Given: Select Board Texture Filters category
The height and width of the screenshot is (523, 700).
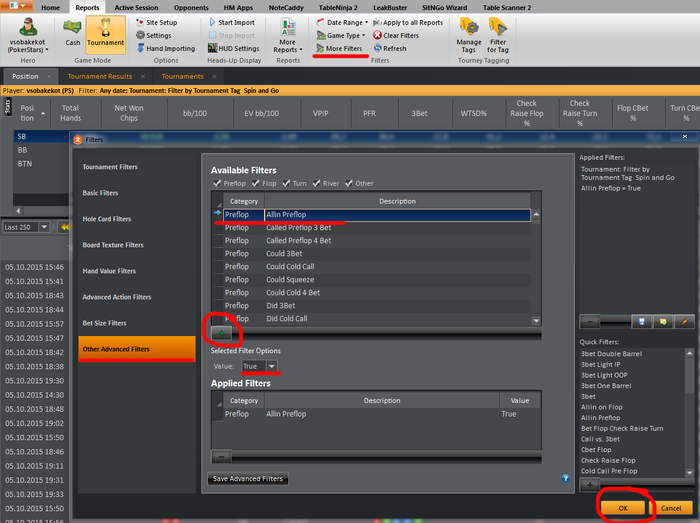Looking at the screenshot, I should [x=137, y=245].
